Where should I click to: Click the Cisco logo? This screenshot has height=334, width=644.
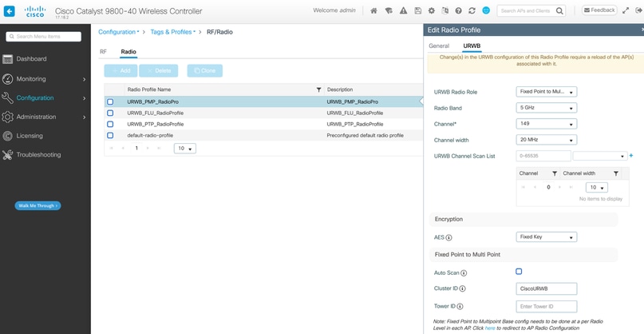[35, 11]
